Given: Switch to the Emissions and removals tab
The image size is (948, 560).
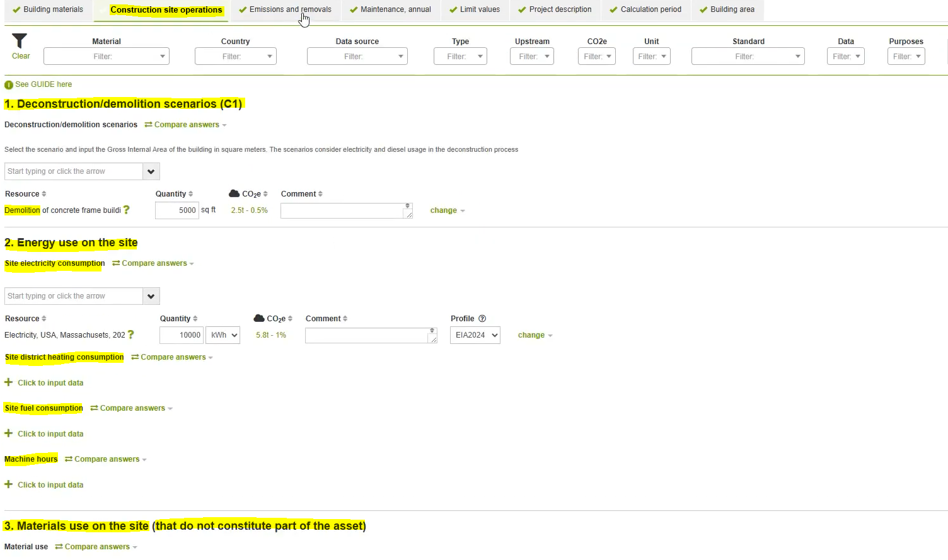Looking at the screenshot, I should (286, 9).
